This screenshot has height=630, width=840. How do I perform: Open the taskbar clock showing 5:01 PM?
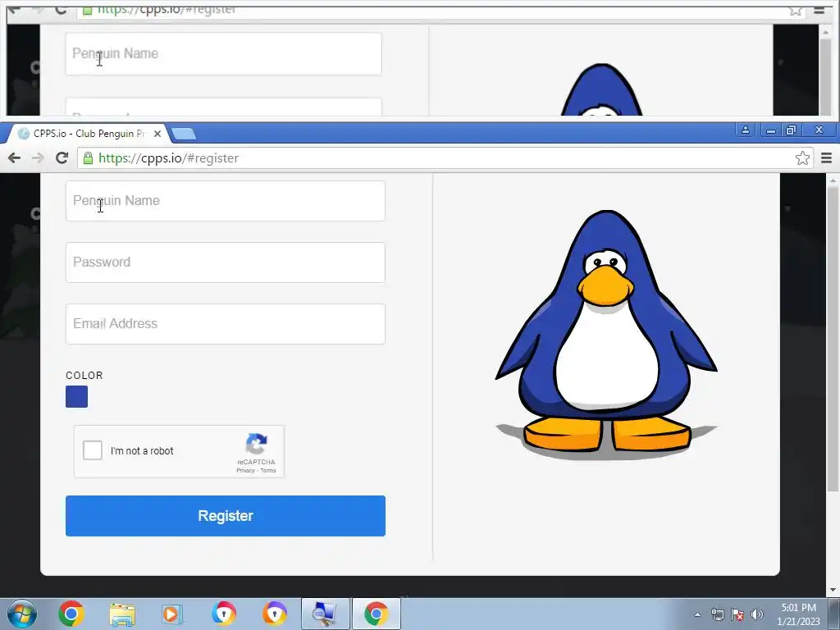pyautogui.click(x=798, y=614)
